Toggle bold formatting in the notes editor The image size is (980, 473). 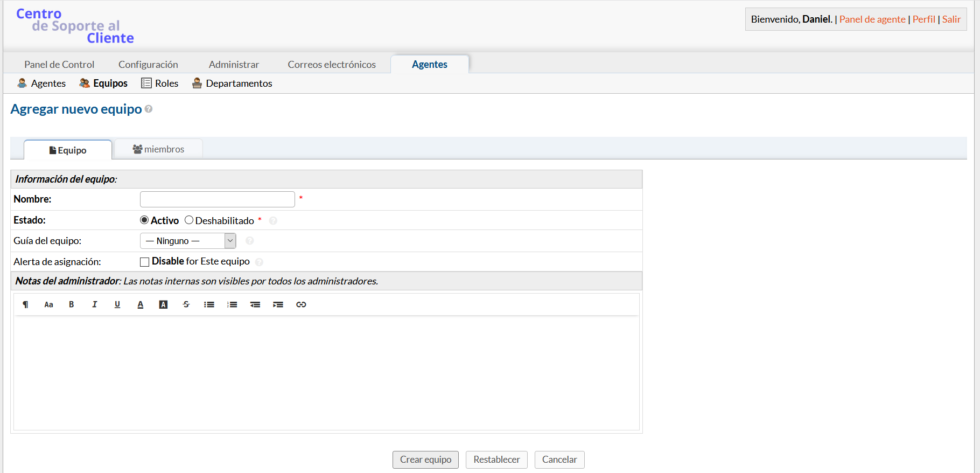tap(71, 304)
